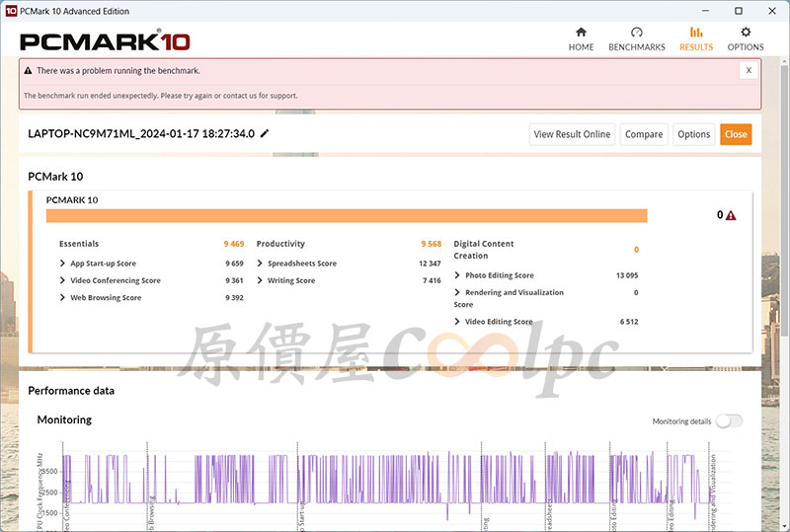The image size is (790, 532).
Task: Click the Writing score value 7 416
Action: [x=432, y=280]
